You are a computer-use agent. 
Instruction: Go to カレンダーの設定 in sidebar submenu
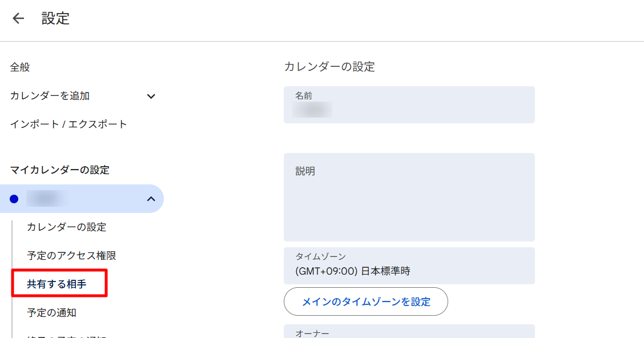coord(66,227)
